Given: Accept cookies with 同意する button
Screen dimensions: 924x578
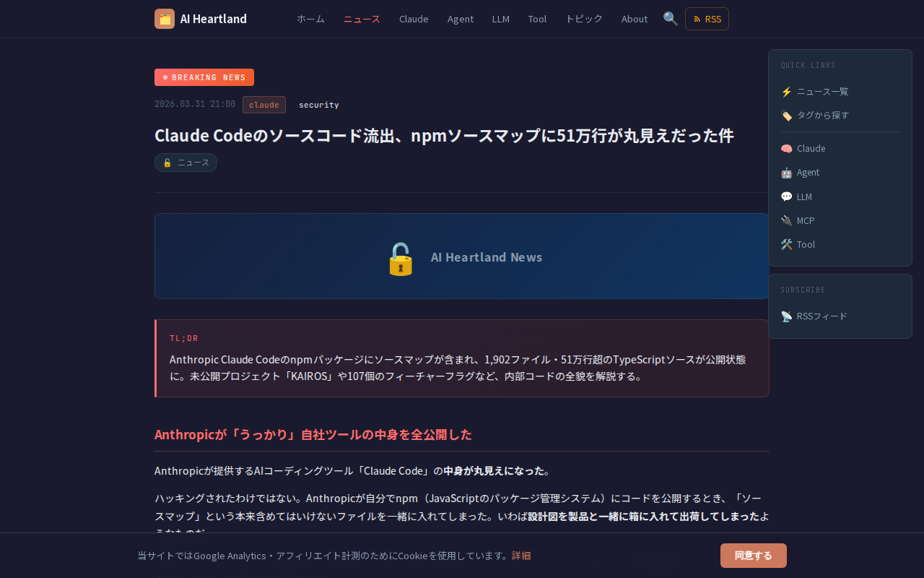Looking at the screenshot, I should (x=754, y=556).
